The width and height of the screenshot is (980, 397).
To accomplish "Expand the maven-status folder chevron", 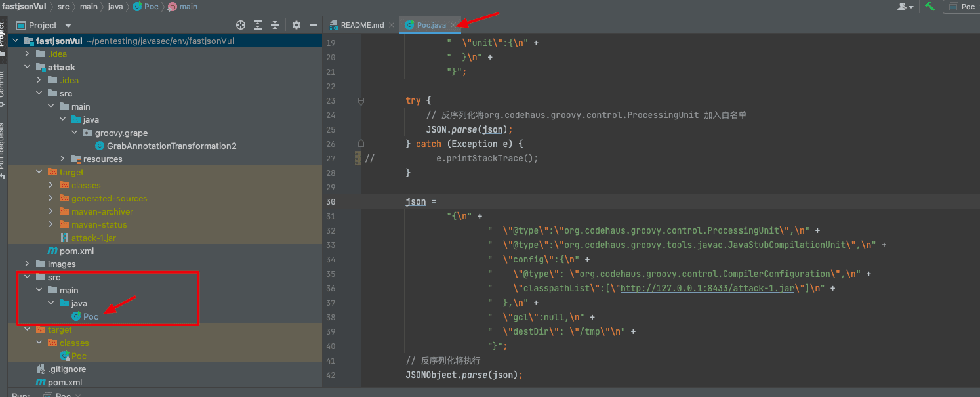I will (51, 224).
